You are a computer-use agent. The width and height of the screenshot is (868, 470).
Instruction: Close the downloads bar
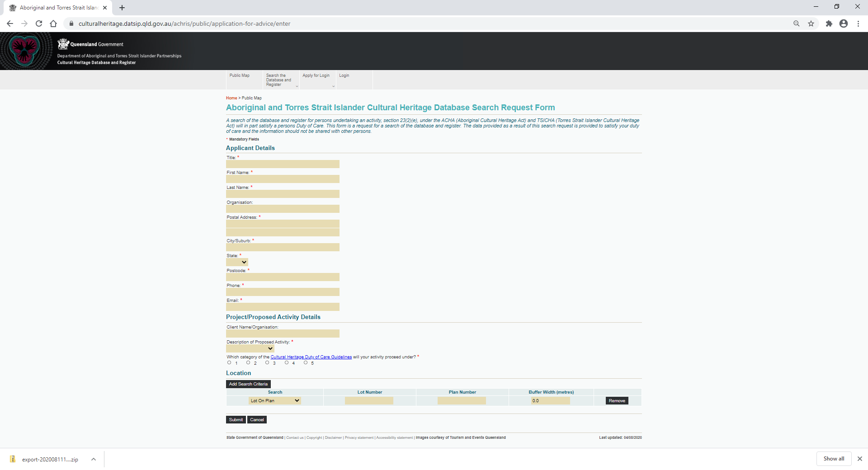860,459
